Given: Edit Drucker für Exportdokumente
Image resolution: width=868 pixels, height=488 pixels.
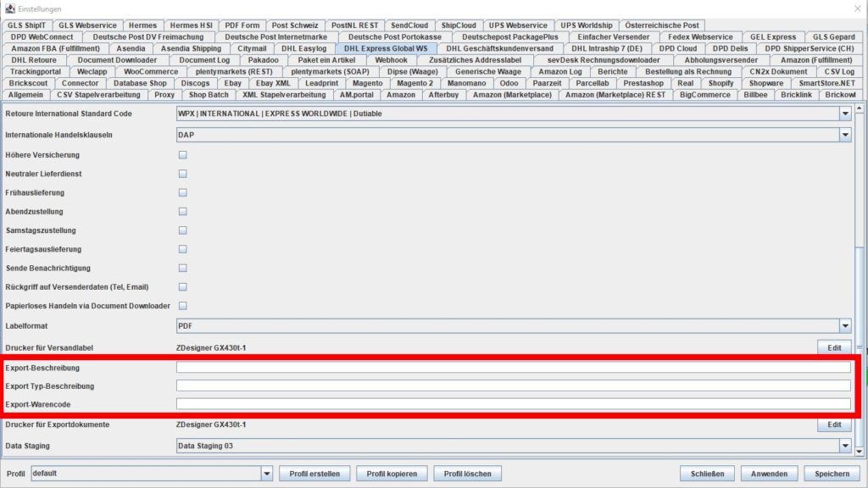Looking at the screenshot, I should pos(834,424).
